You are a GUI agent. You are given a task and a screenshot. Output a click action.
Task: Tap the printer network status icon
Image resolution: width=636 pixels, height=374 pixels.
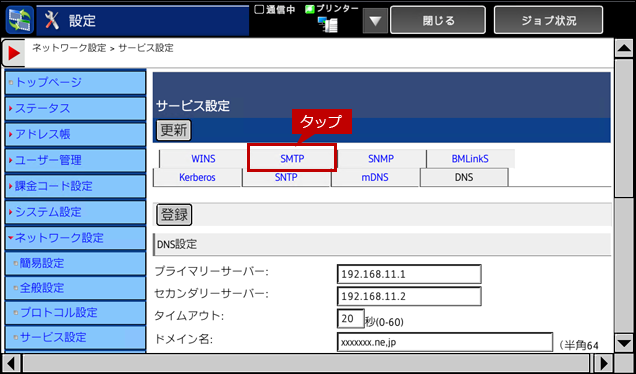327,24
